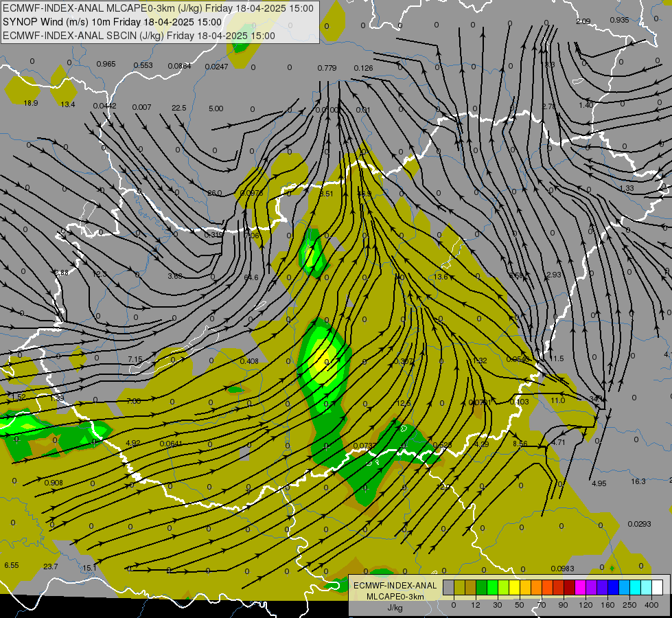Click the map value '0.0247'
The width and height of the screenshot is (672, 618).
click(216, 67)
